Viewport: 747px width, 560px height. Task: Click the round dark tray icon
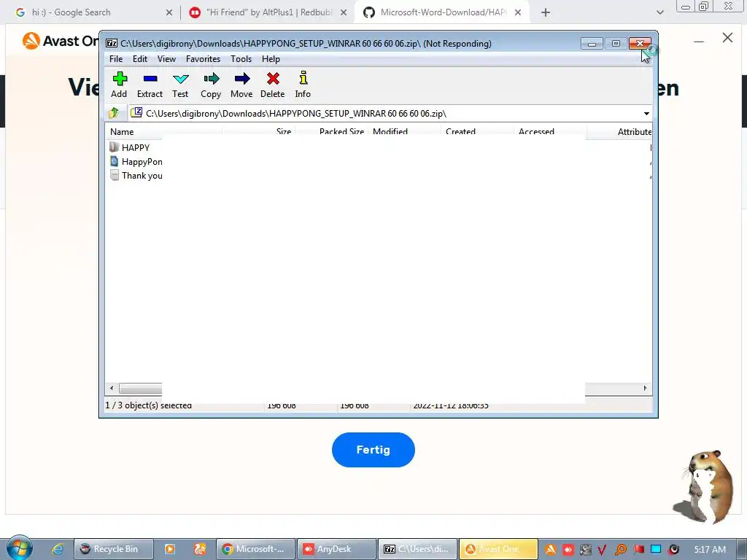point(673,550)
